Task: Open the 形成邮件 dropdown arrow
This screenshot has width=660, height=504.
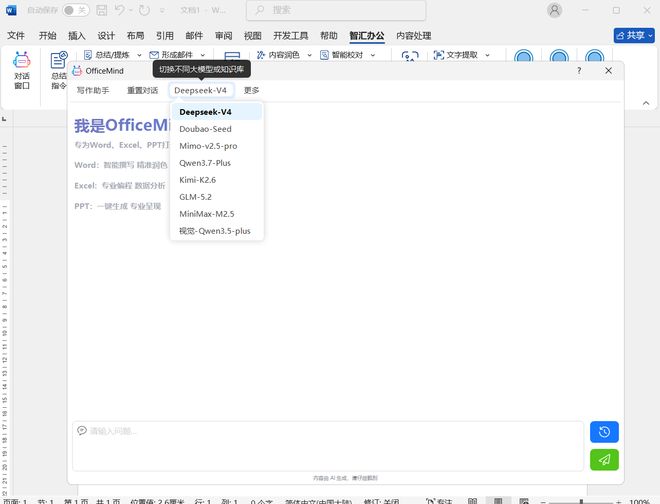Action: [x=202, y=55]
